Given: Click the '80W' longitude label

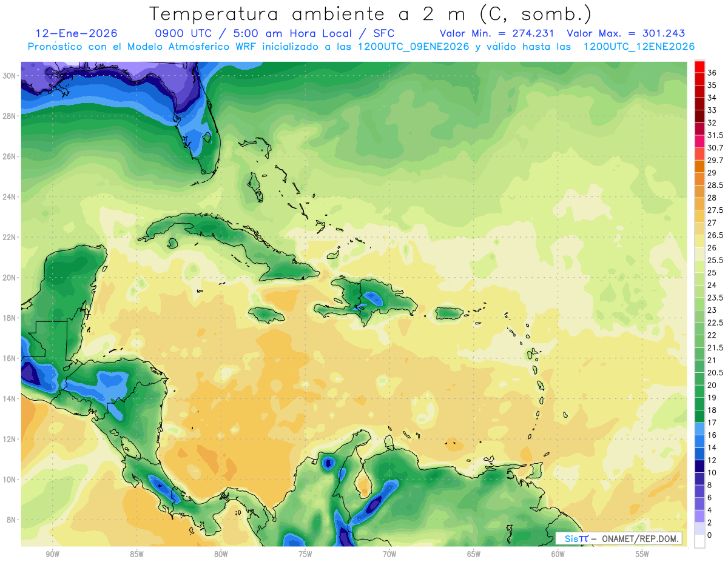Looking at the screenshot, I should click(x=221, y=555).
